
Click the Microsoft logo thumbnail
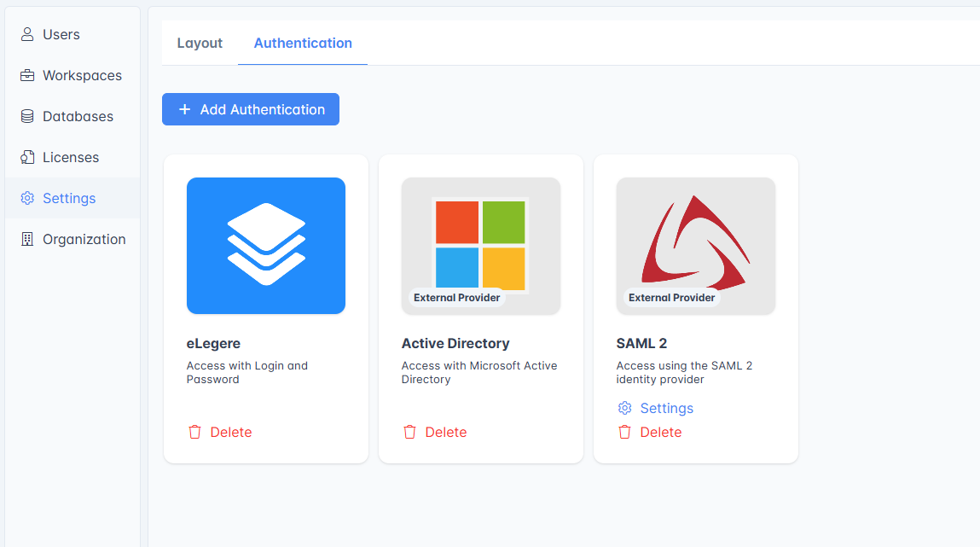(x=481, y=246)
